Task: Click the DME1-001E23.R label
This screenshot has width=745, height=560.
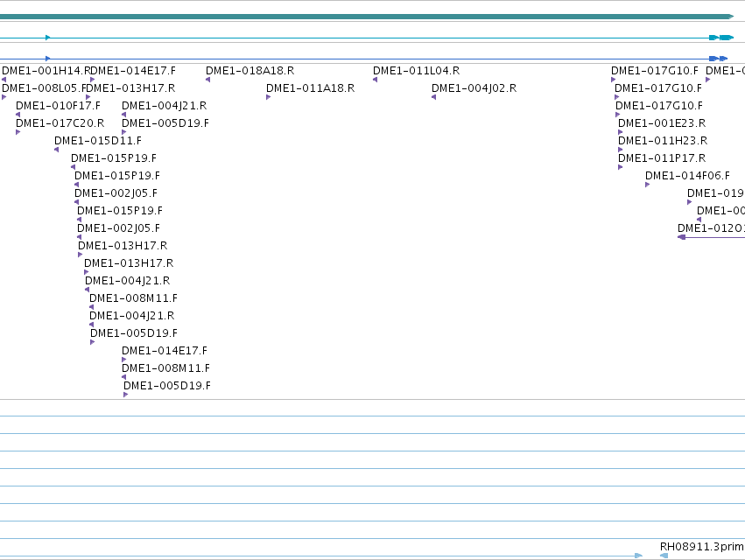Action: 662,123
